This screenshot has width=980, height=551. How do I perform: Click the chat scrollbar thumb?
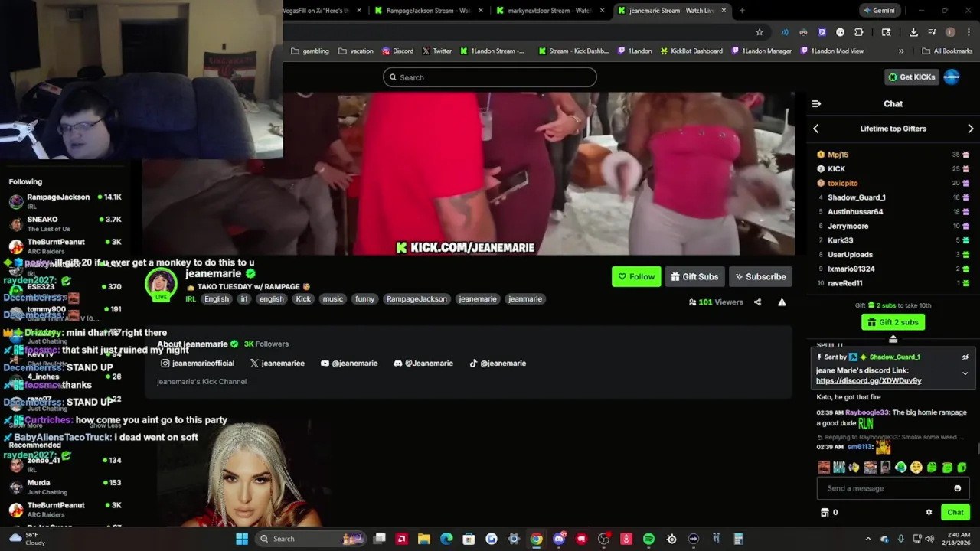coord(977,448)
